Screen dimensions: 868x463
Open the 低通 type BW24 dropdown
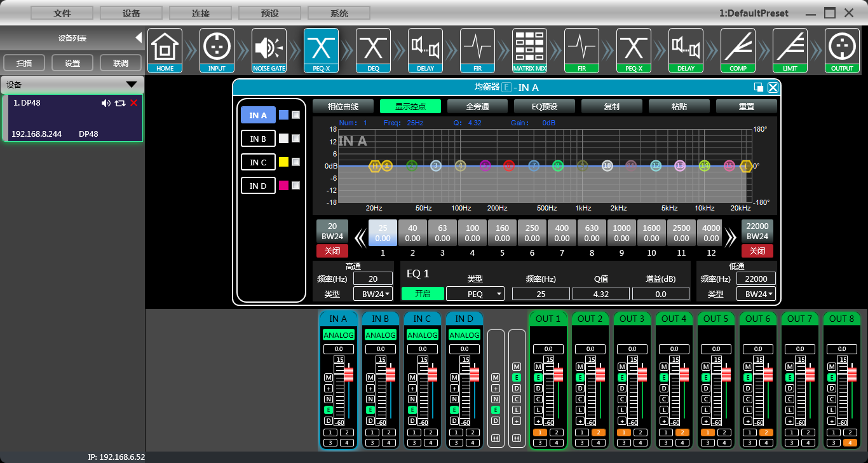point(756,294)
